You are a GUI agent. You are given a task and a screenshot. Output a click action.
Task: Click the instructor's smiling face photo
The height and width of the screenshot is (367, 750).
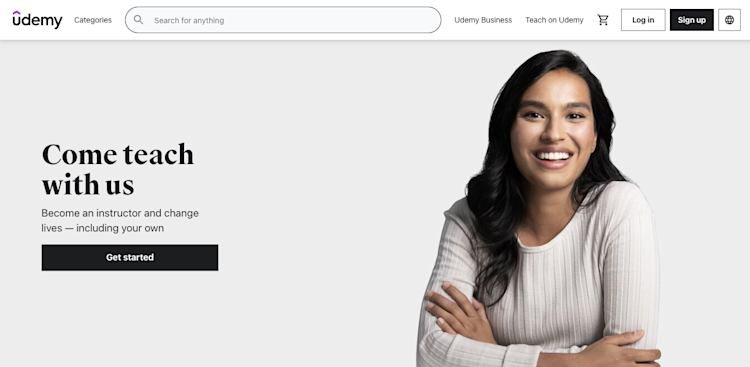coord(554,134)
